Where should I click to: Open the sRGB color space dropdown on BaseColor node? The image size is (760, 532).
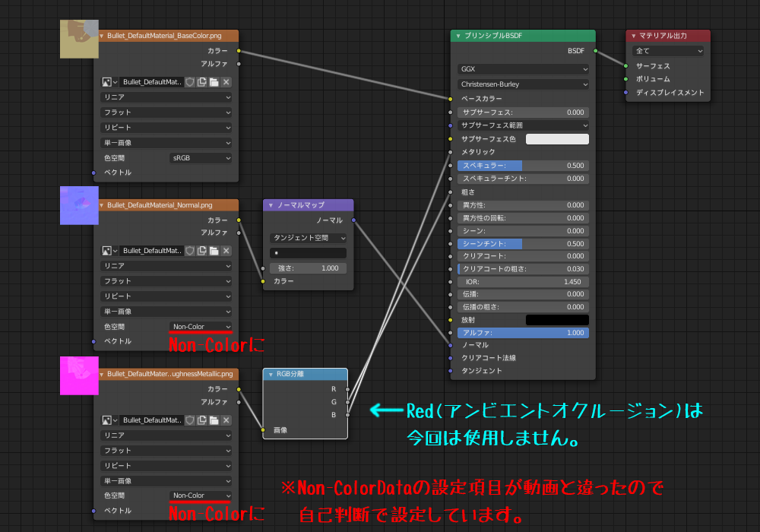point(200,157)
